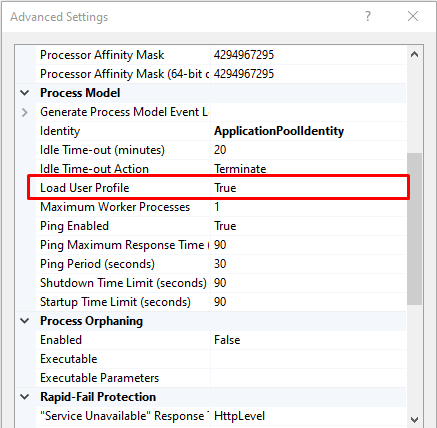Select the Identity property label
Viewport: 437px width, 428px height.
(x=60, y=131)
